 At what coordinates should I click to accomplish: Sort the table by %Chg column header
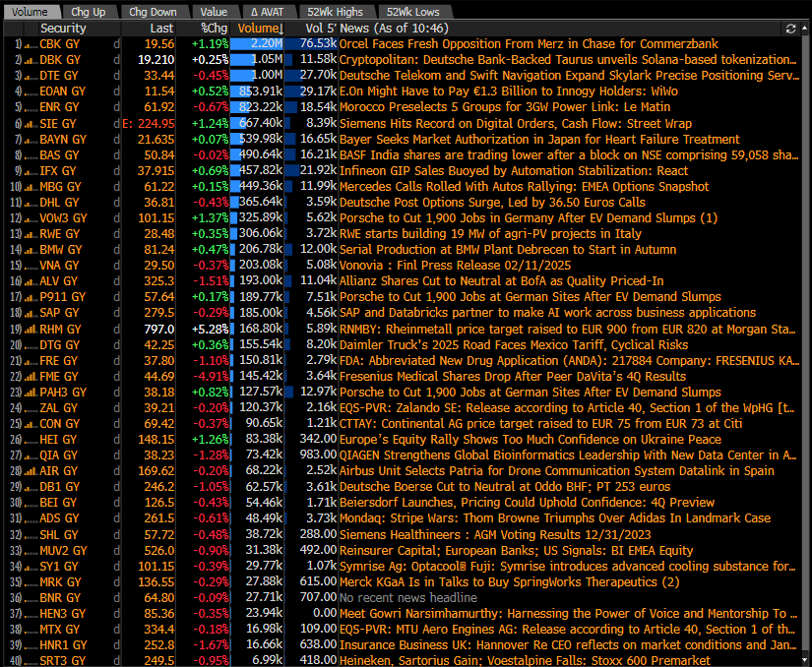click(214, 29)
